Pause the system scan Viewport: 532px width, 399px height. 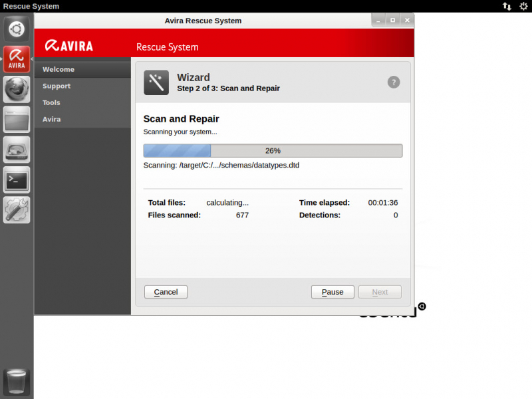[332, 292]
